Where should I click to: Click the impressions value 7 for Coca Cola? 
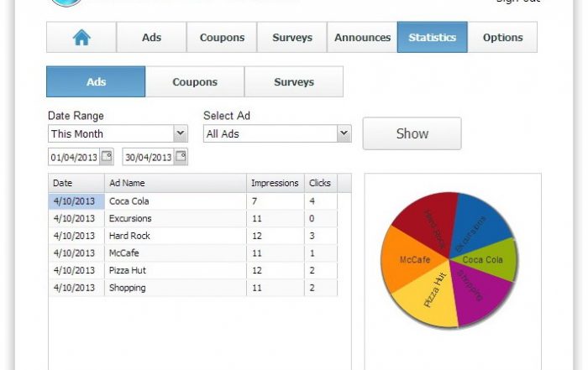pos(276,201)
